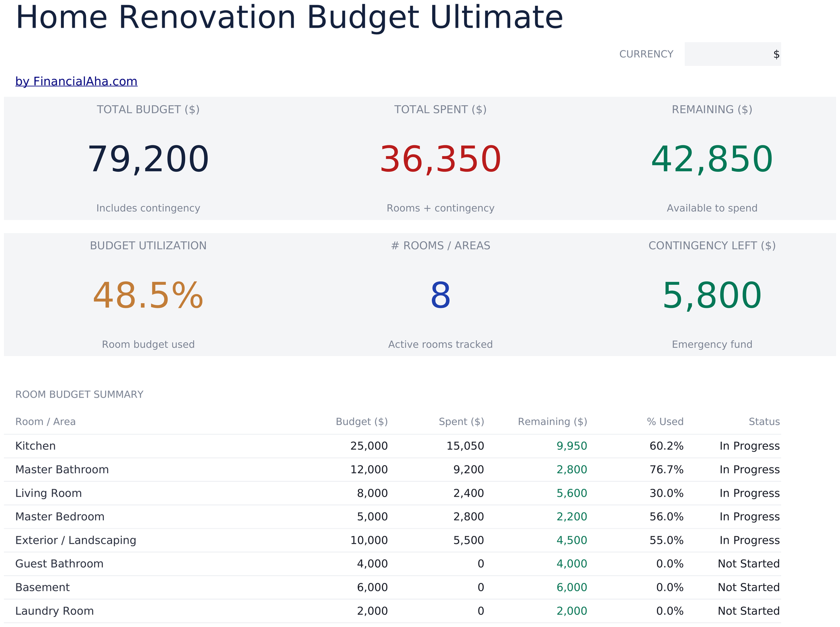Click Kitchen percent used 60.2%
The height and width of the screenshot is (627, 840).
tap(667, 446)
